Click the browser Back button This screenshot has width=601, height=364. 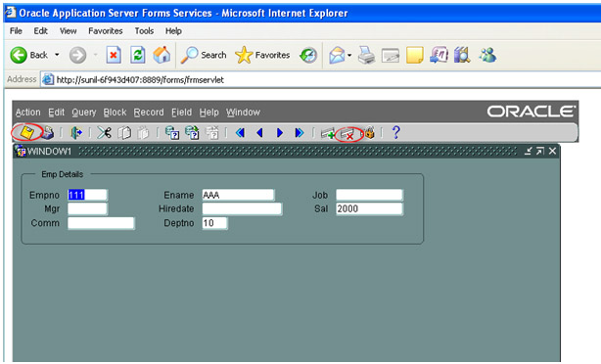click(x=29, y=55)
